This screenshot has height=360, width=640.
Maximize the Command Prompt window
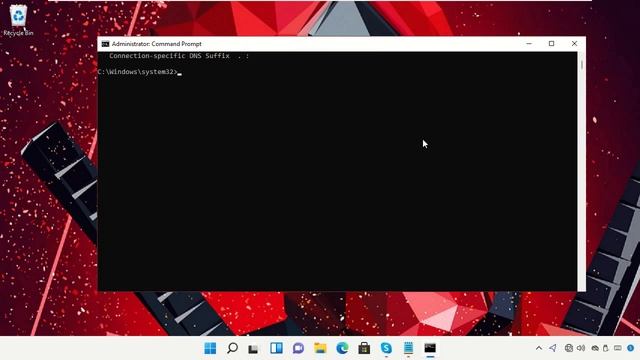tap(551, 44)
